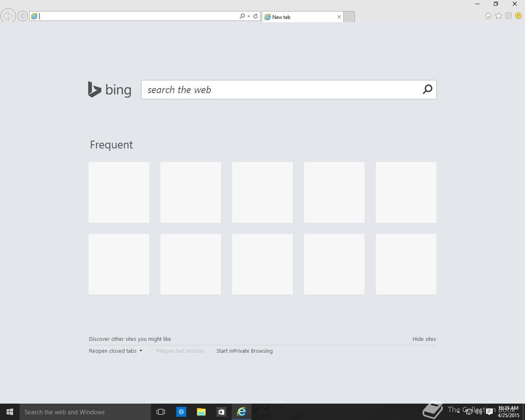
Task: Click "Start InPrivate Browsing"
Action: [244, 351]
